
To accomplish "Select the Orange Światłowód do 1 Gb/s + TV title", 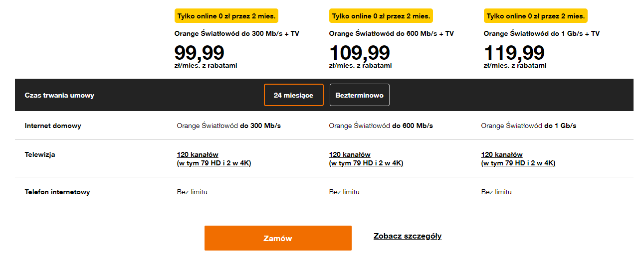I will pos(542,34).
